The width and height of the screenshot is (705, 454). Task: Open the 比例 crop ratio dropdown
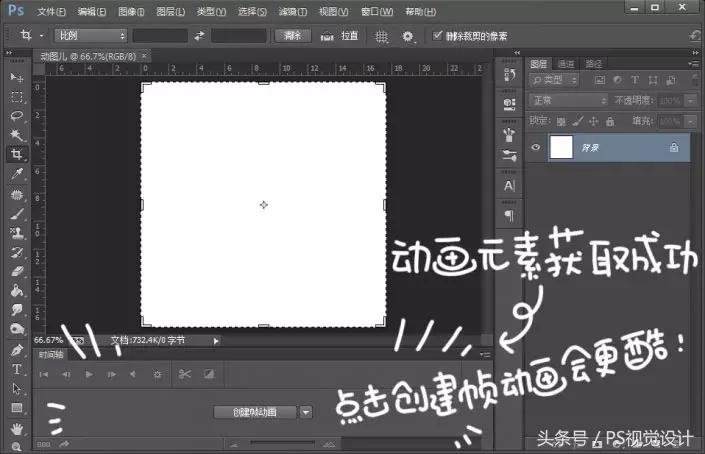[91, 36]
